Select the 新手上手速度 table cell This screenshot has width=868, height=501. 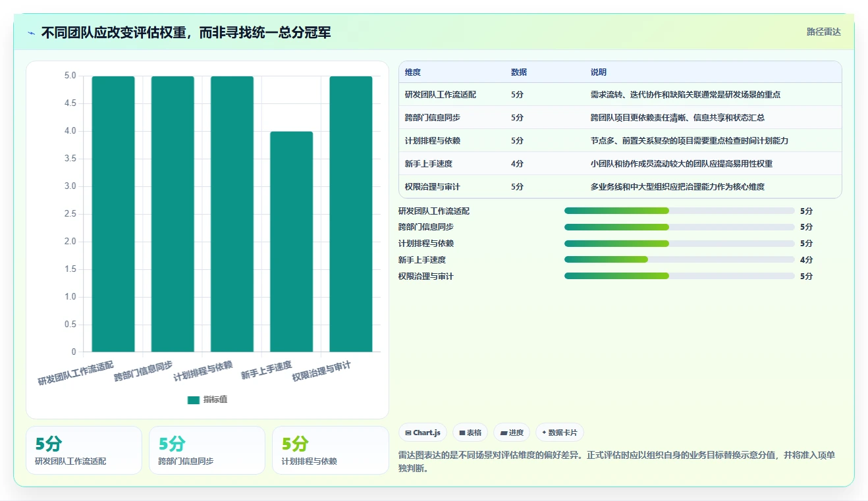429,164
